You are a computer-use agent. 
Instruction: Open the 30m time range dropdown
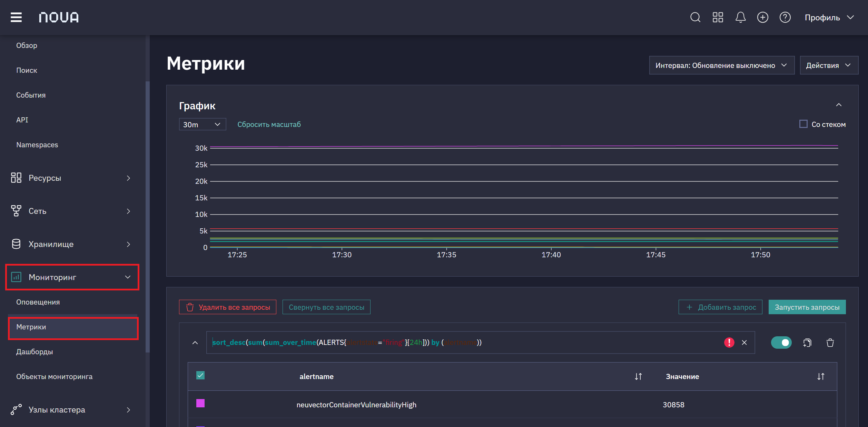click(x=203, y=124)
